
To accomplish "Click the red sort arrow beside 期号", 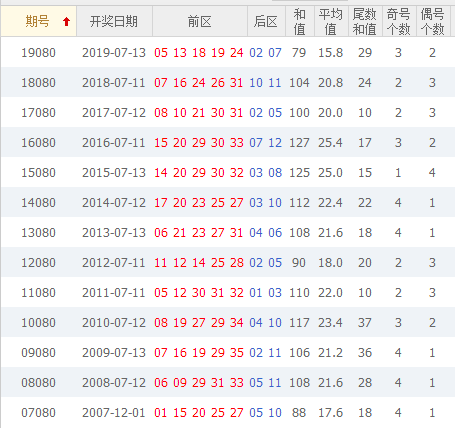I will click(66, 22).
